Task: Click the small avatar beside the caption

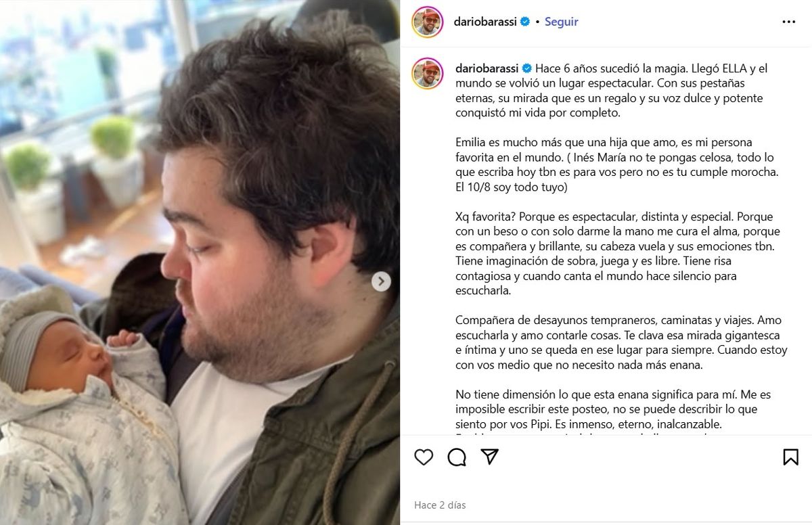Action: click(428, 74)
